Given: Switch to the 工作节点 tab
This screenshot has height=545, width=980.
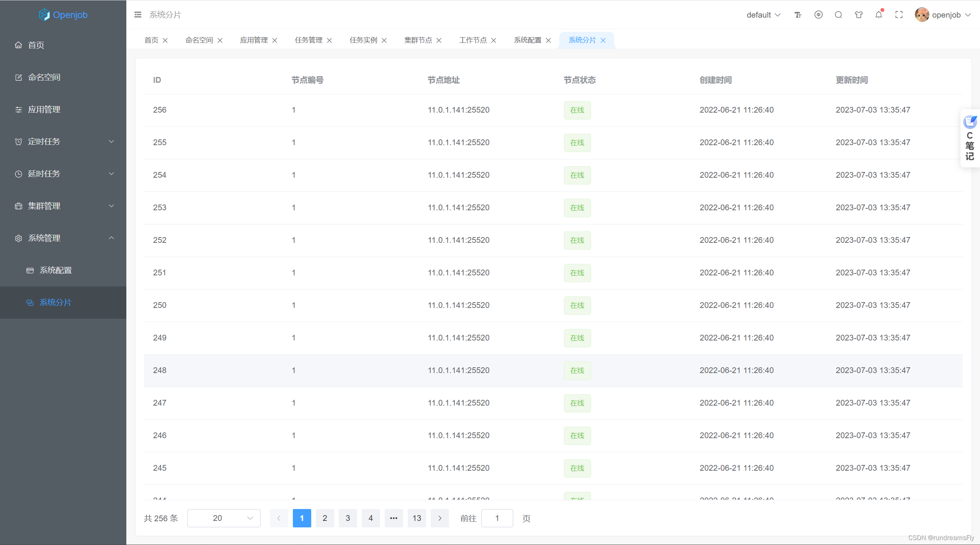Looking at the screenshot, I should (473, 40).
